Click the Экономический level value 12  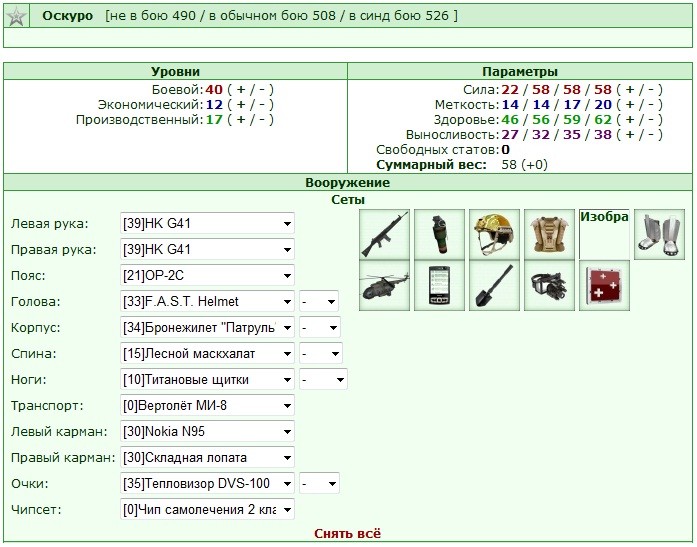[214, 105]
